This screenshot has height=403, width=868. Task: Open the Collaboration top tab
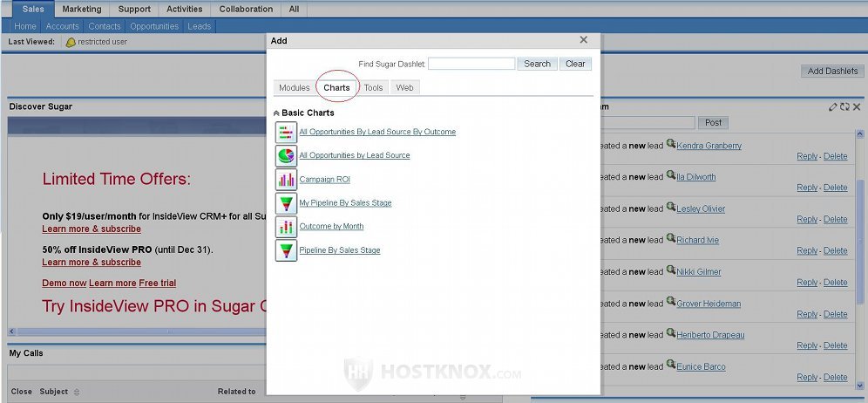point(246,9)
